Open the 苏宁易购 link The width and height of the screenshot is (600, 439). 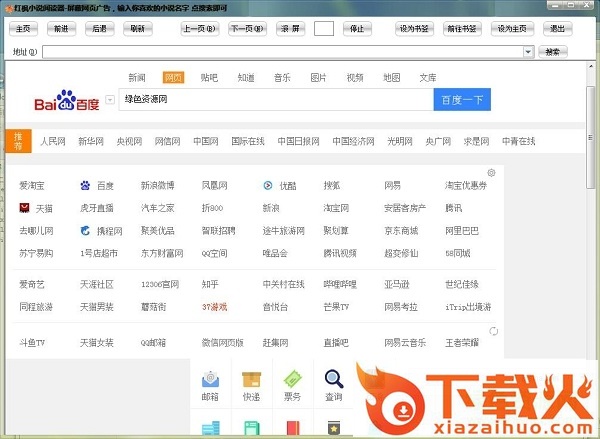tap(36, 253)
